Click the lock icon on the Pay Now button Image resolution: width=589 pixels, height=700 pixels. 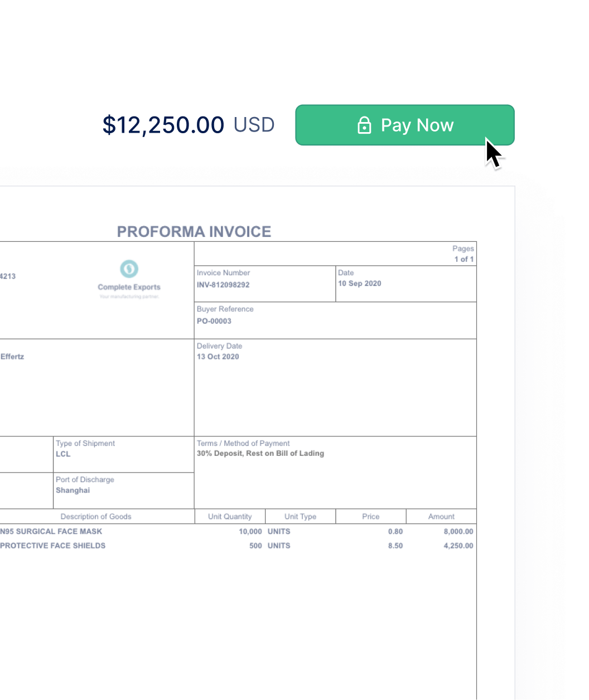click(365, 125)
